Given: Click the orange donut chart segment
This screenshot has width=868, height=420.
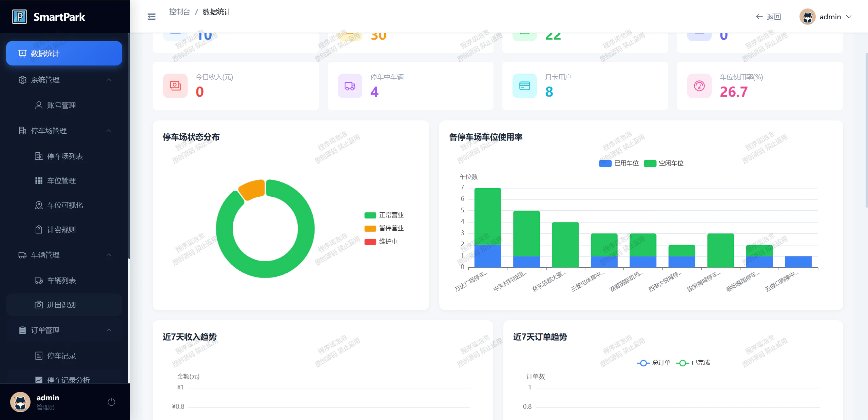Looking at the screenshot, I should point(252,189).
